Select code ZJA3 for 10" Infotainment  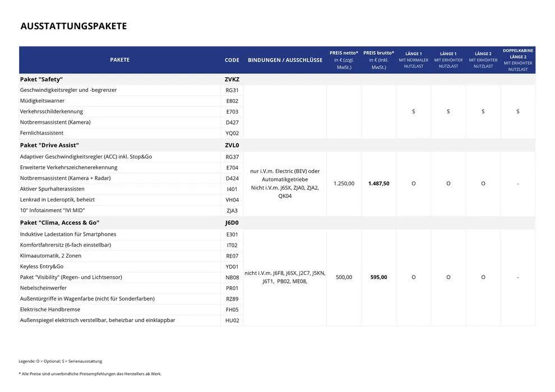[x=232, y=211]
